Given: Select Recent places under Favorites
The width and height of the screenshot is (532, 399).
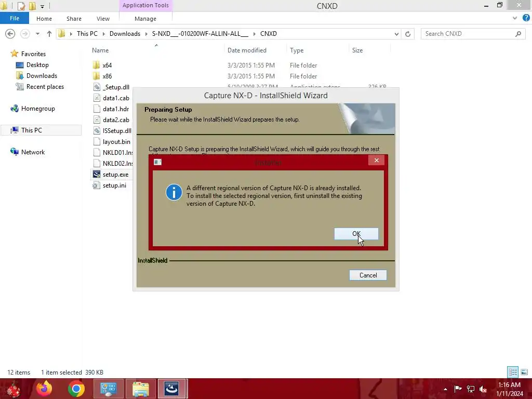Looking at the screenshot, I should pyautogui.click(x=40, y=87).
